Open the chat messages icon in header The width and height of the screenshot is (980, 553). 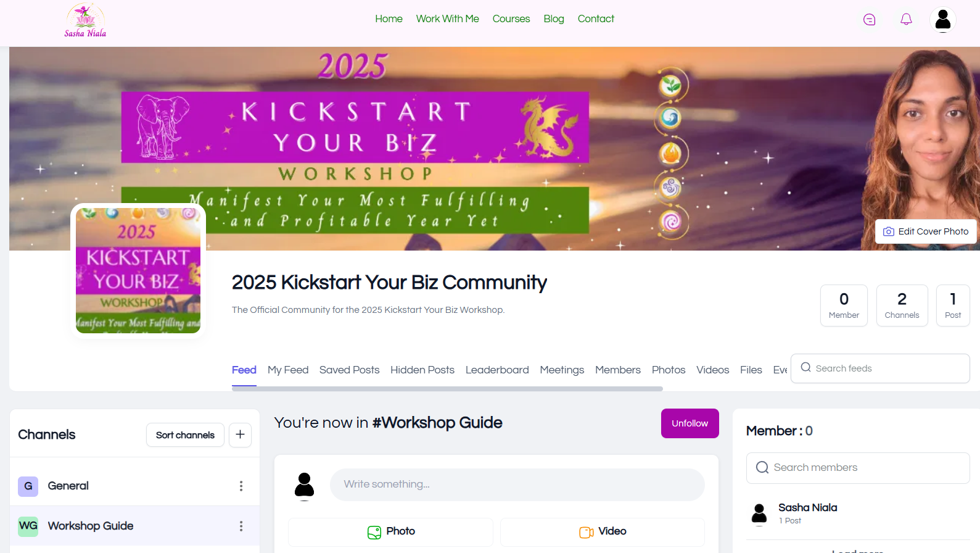(869, 20)
